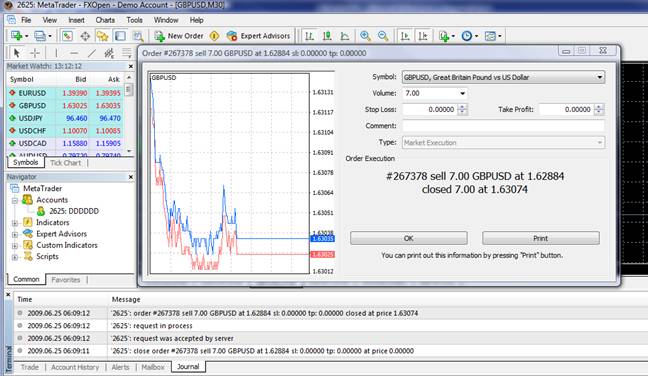Click the Comment input field

[503, 126]
